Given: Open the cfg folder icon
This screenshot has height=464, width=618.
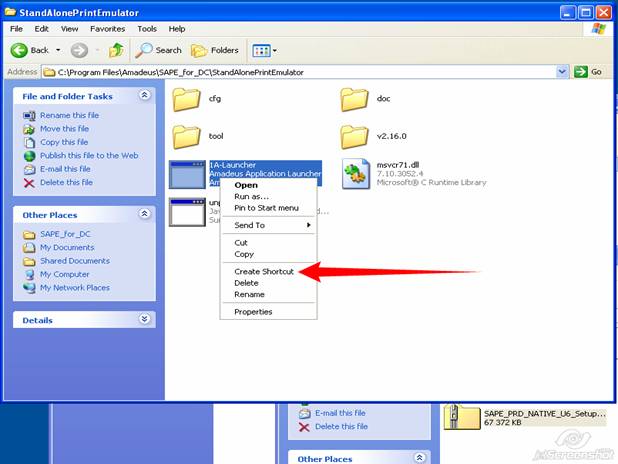Looking at the screenshot, I should coord(186,99).
